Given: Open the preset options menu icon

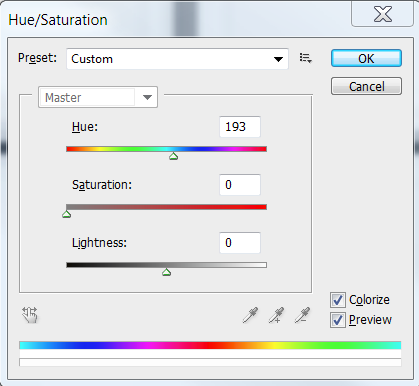Looking at the screenshot, I should [305, 58].
